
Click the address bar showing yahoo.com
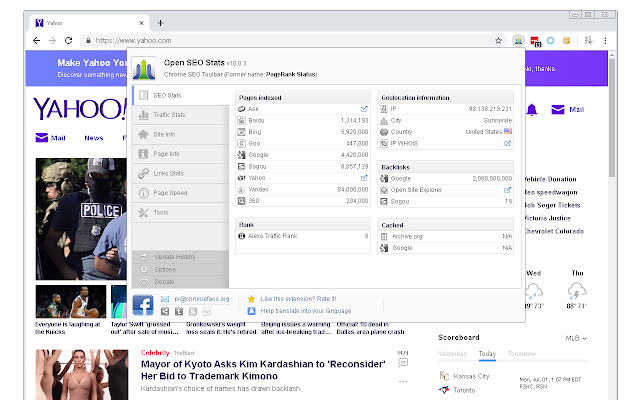tap(290, 40)
